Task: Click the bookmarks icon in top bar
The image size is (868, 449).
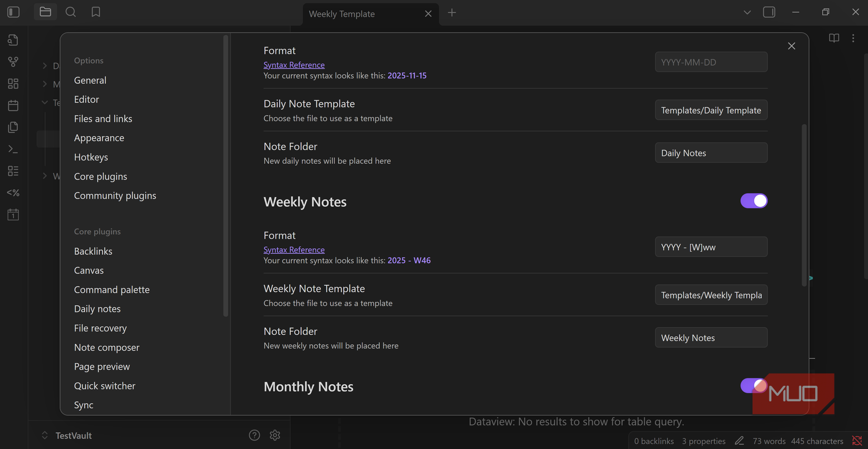Action: tap(96, 12)
